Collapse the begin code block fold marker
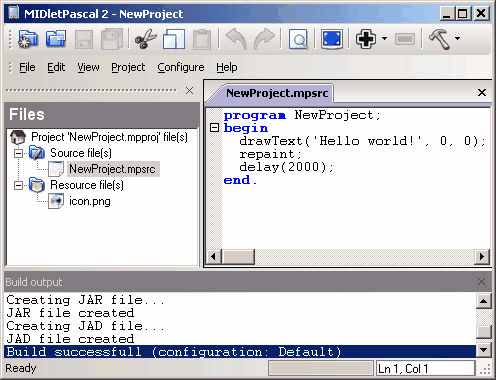Viewport: 496px width, 380px height. 215,128
